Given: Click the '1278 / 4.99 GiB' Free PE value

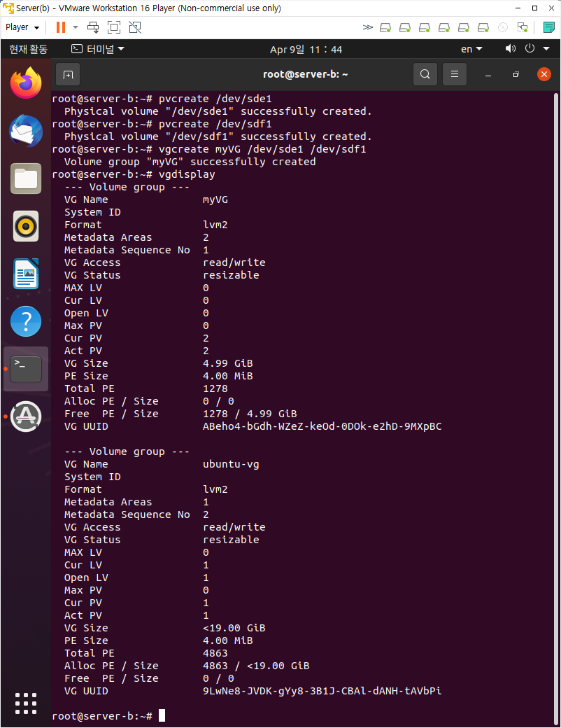Looking at the screenshot, I should click(x=250, y=414).
